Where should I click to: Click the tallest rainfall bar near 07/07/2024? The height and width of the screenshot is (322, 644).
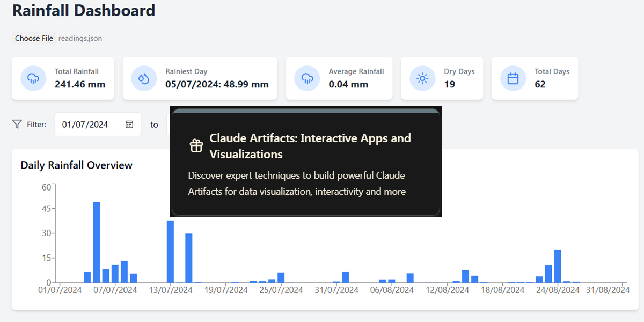coord(97,241)
